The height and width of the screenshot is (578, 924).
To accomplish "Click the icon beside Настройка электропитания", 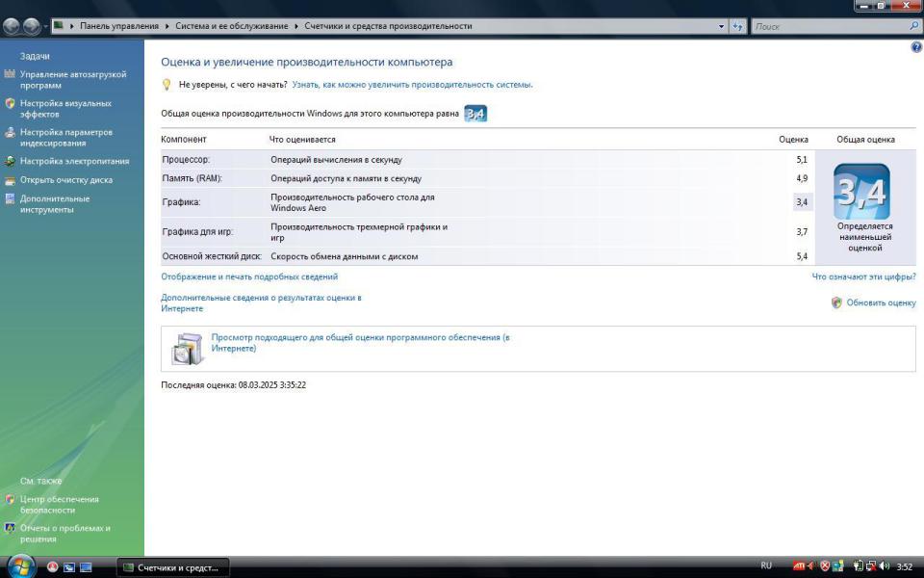I will (x=10, y=161).
